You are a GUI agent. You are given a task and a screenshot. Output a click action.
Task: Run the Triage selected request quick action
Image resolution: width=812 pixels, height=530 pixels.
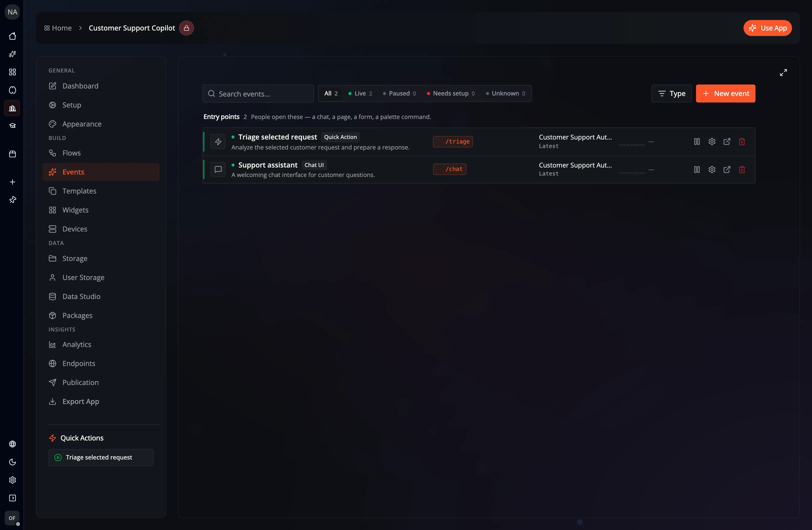point(101,457)
